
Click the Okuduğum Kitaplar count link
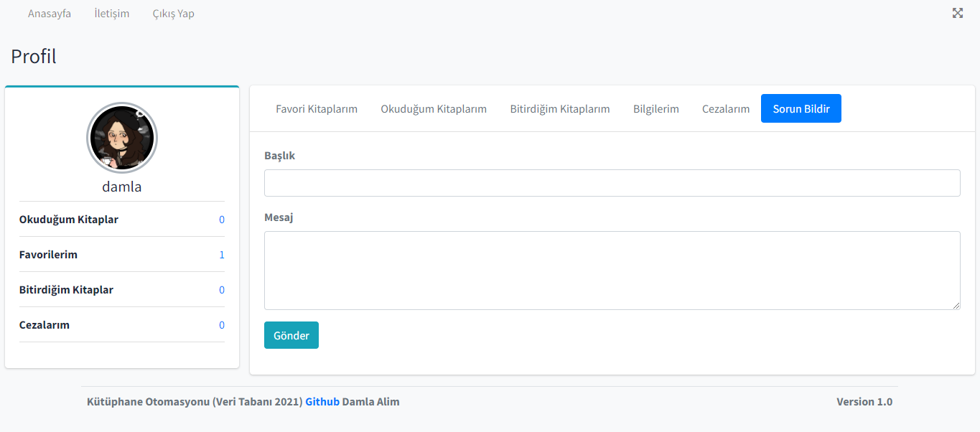[222, 220]
